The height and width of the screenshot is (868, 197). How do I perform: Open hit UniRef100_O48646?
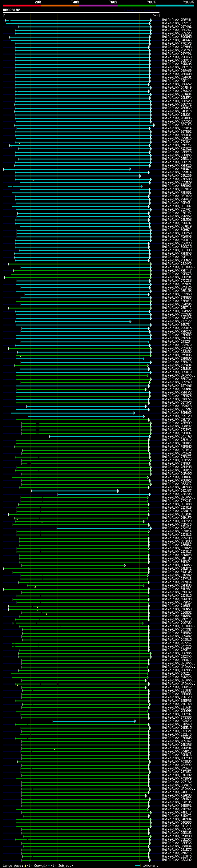[176, 40]
